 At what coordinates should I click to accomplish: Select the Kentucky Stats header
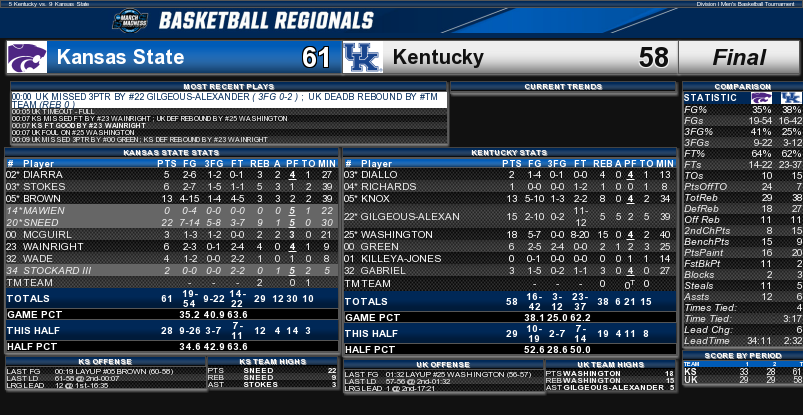coord(510,152)
